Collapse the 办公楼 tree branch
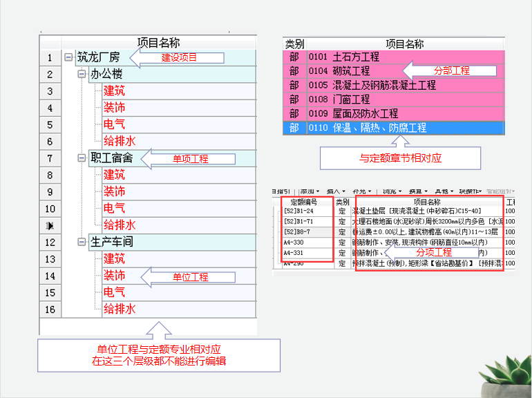 point(82,75)
